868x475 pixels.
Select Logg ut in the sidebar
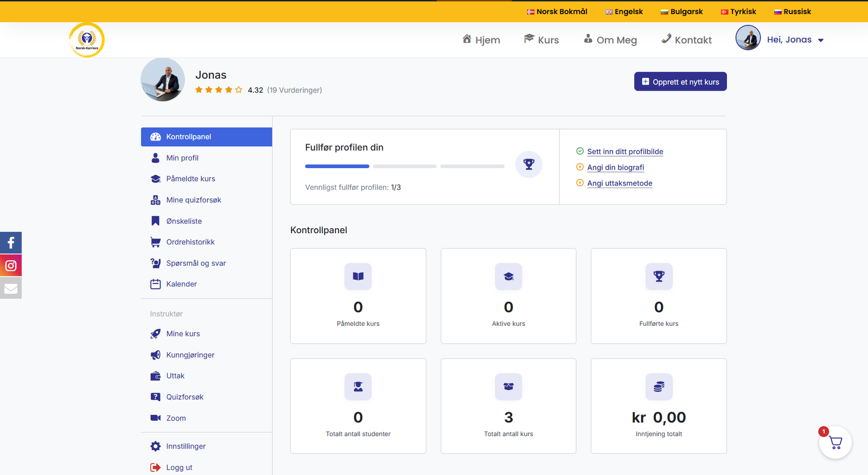179,467
